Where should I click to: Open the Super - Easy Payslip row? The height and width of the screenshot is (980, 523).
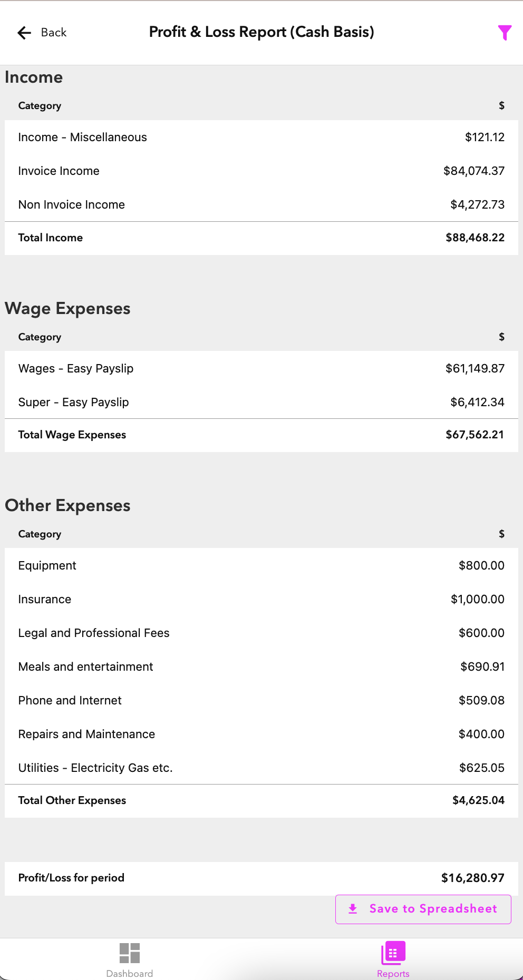pos(261,402)
